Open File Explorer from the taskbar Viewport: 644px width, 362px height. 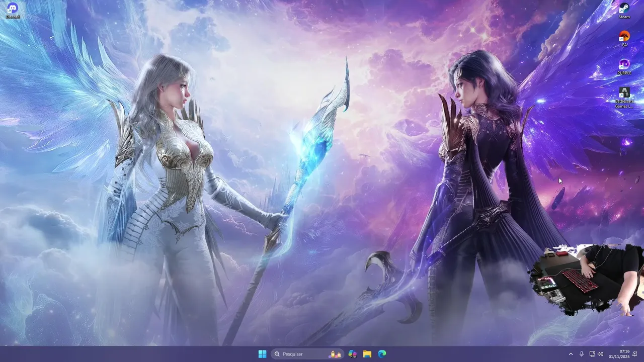[x=367, y=354]
